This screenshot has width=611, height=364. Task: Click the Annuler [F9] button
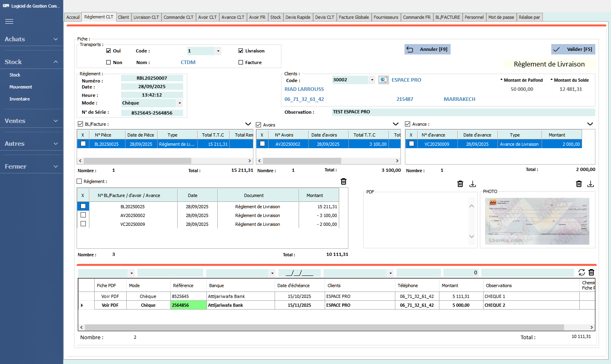(x=427, y=49)
